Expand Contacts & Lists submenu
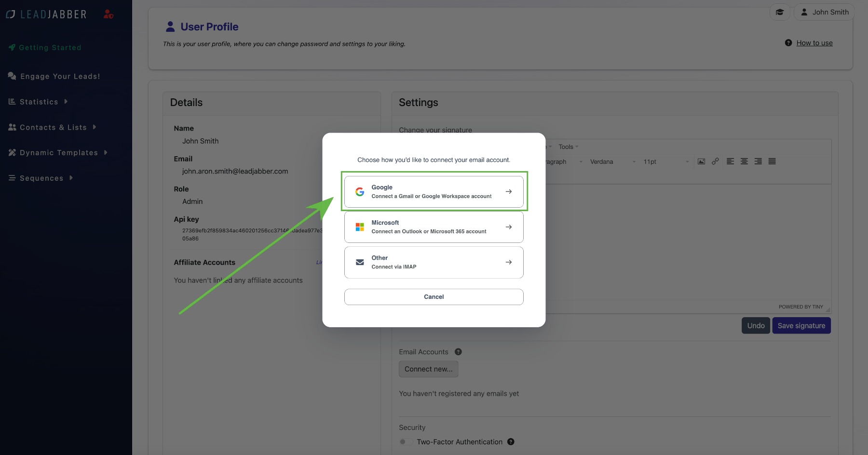The height and width of the screenshot is (455, 868). [52, 127]
